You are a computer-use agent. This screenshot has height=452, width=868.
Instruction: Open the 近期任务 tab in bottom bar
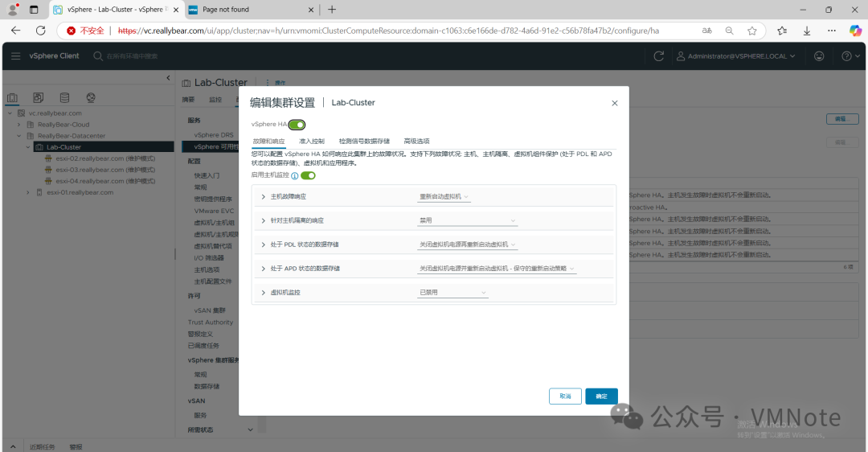(42, 447)
